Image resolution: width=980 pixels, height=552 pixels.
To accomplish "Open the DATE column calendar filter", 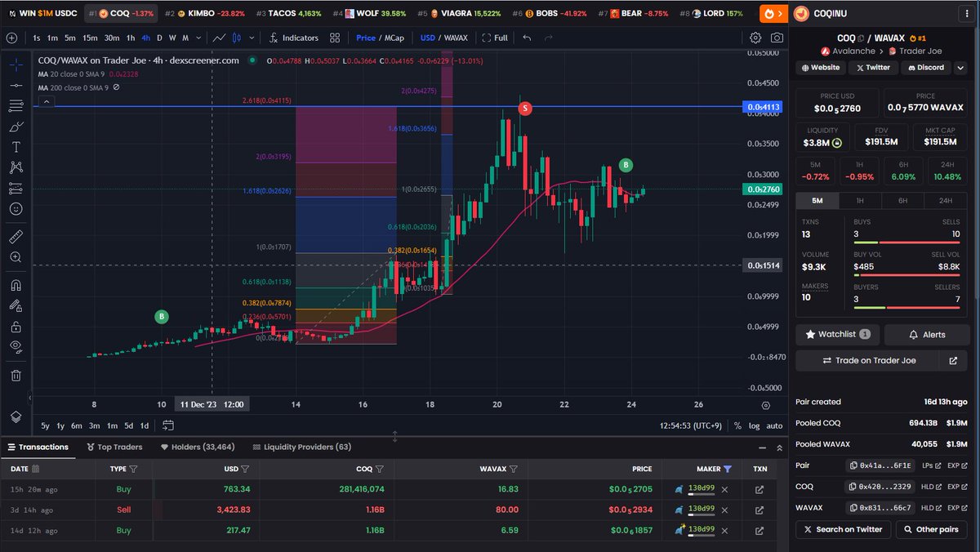I will point(35,469).
